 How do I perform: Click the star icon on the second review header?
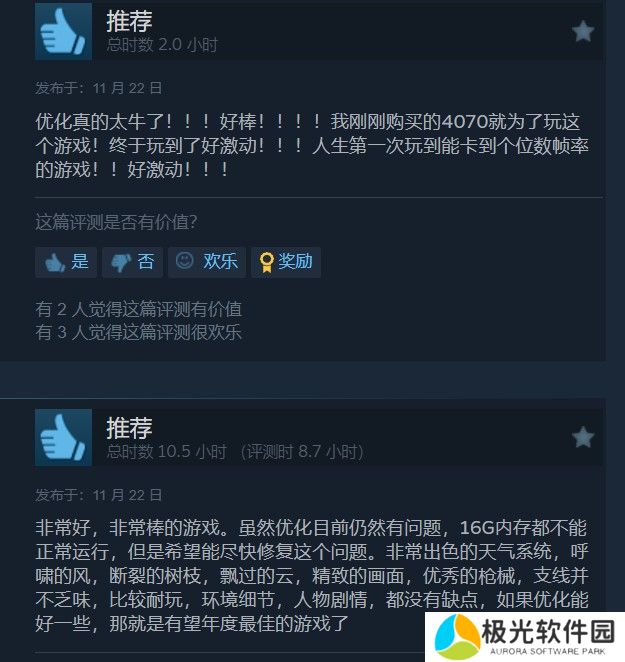point(583,437)
